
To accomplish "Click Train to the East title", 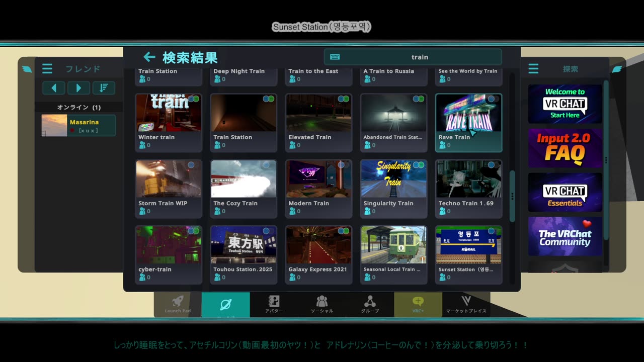I will tap(313, 71).
